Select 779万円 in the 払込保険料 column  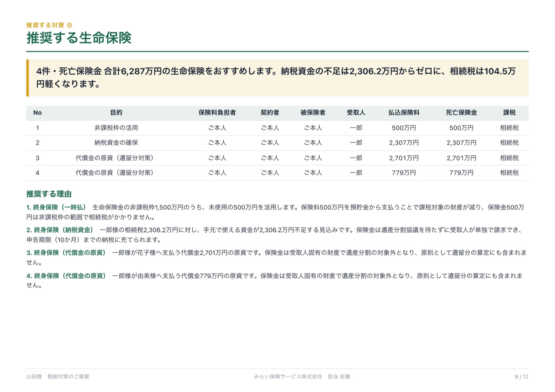[404, 173]
